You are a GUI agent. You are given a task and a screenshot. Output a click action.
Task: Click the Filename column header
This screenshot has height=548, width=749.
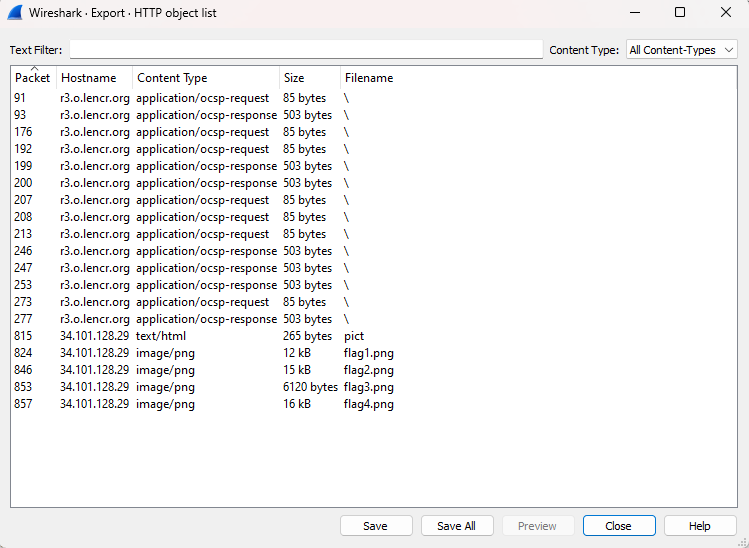tap(369, 78)
